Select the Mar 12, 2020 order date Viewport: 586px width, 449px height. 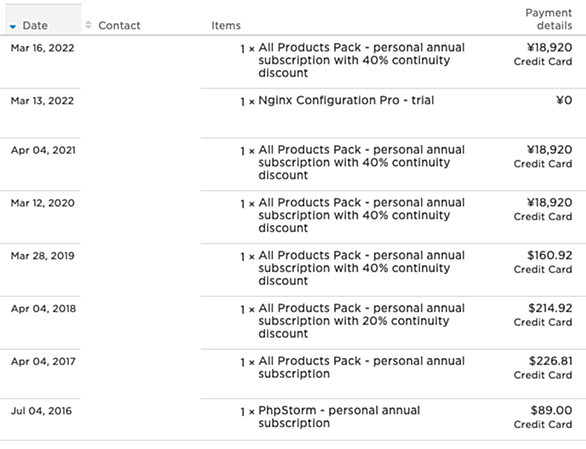(43, 203)
